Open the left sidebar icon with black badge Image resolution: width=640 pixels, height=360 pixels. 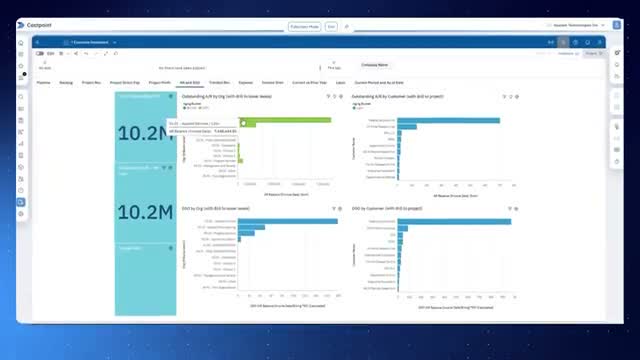pos(22,77)
